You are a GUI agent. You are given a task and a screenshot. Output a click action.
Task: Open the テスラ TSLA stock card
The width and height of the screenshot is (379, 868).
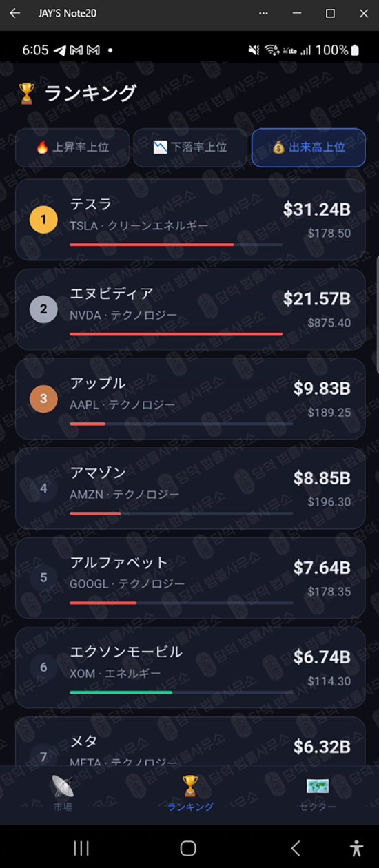pos(190,220)
